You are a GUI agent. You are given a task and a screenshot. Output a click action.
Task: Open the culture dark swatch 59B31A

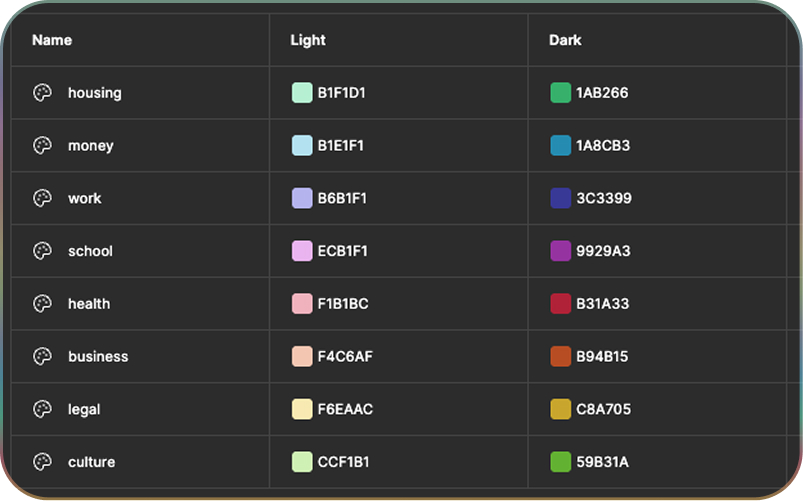561,462
